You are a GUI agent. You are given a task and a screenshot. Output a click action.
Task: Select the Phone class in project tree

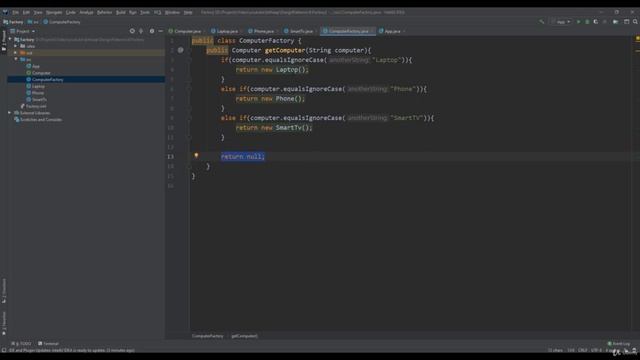(x=35, y=93)
